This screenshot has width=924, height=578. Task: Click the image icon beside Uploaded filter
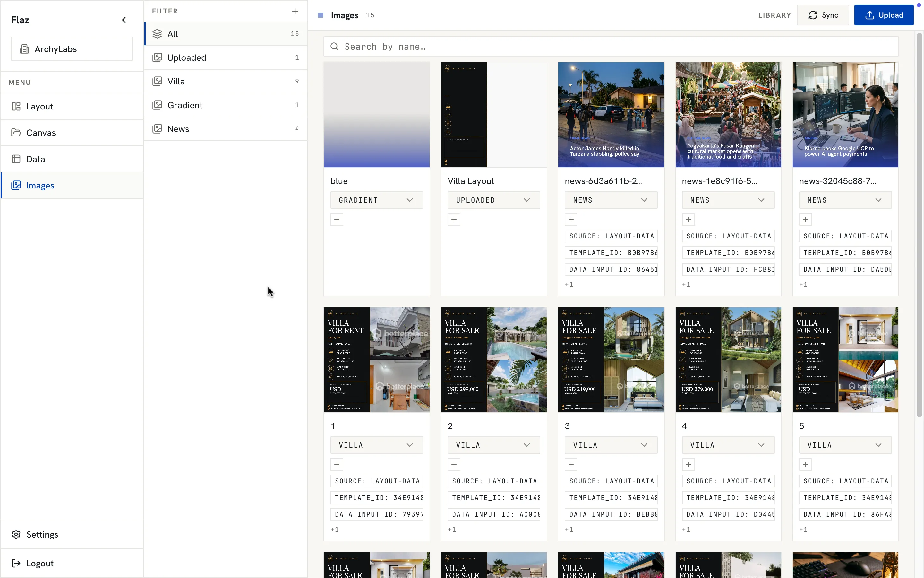(157, 57)
